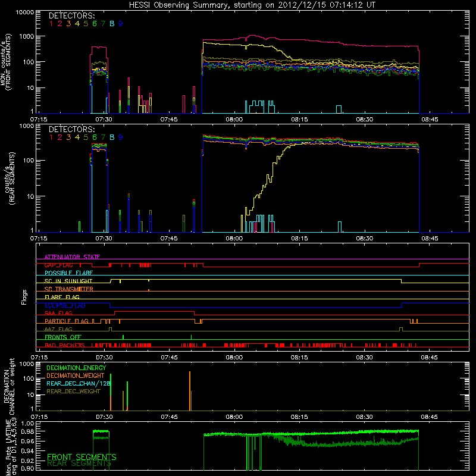
Task: Click FRONT SEGMENTS legend in livetime panel
Action: pyautogui.click(x=82, y=457)
